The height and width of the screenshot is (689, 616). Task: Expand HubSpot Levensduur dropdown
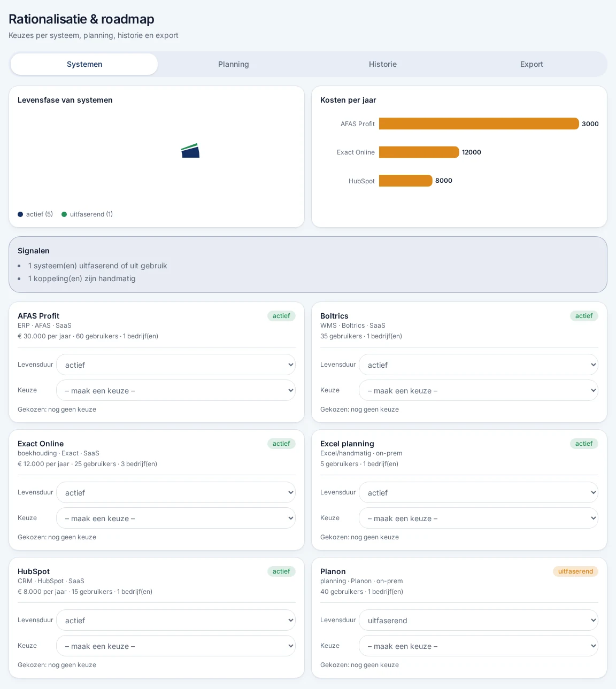point(176,620)
